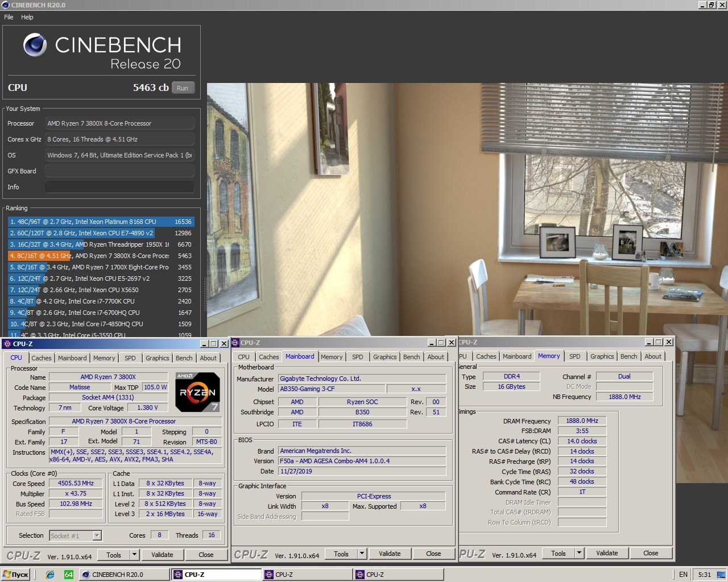Open About tab in the CPU-Z Memory window
Viewport: 728px width, 582px height.
653,356
